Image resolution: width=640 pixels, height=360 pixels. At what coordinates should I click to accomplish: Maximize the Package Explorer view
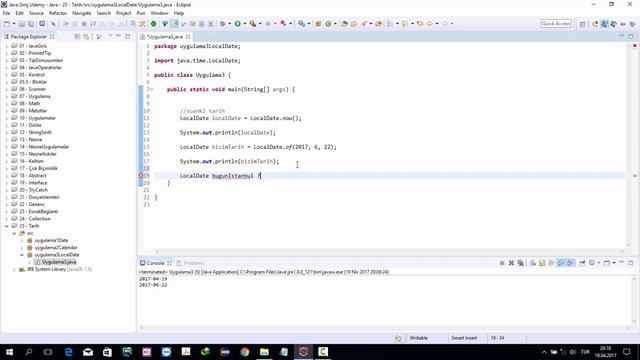(x=127, y=36)
